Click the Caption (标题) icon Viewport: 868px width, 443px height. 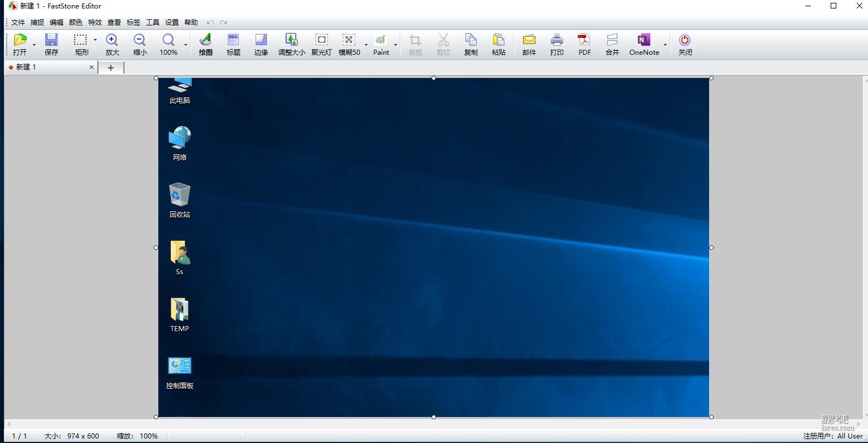point(233,40)
